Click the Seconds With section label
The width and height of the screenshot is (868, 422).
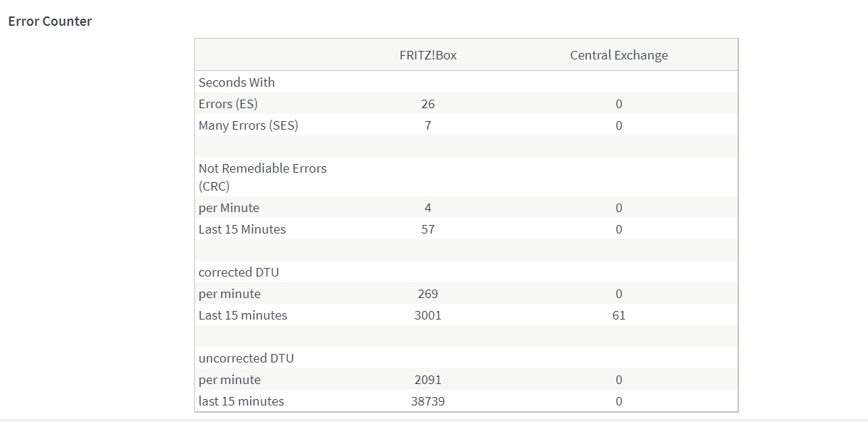[x=237, y=82]
